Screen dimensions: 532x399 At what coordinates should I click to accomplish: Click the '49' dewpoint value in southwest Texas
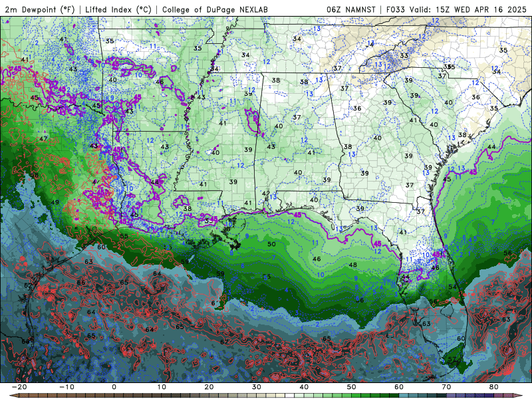(55, 202)
